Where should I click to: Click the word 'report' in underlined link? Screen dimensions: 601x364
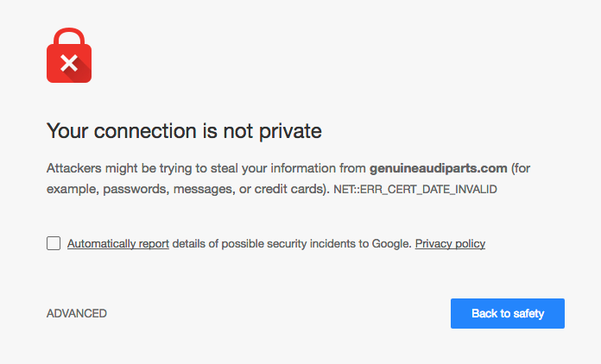(154, 244)
